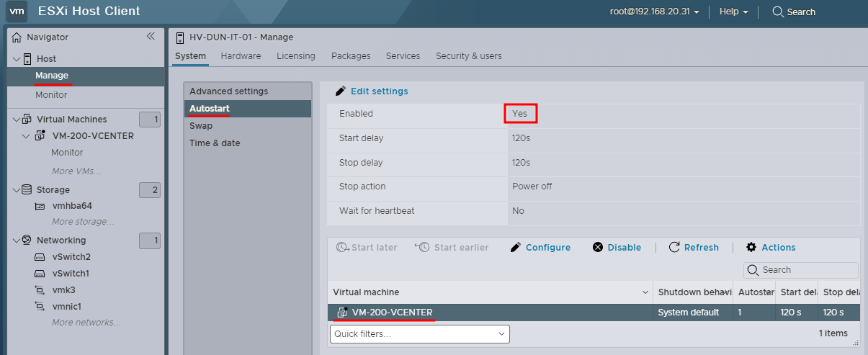The height and width of the screenshot is (355, 868).
Task: Click the VMware vm logo icon
Action: tap(17, 12)
